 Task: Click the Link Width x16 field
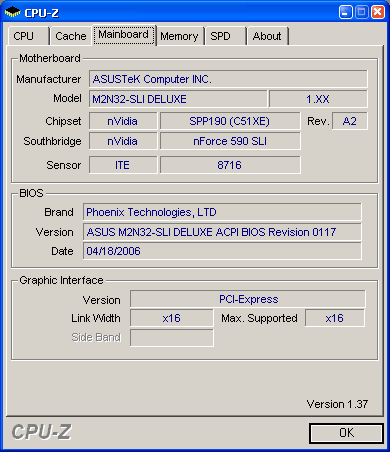(x=172, y=318)
